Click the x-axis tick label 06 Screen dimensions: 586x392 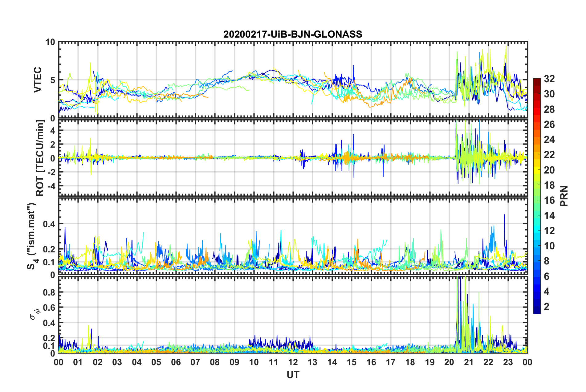pos(176,362)
